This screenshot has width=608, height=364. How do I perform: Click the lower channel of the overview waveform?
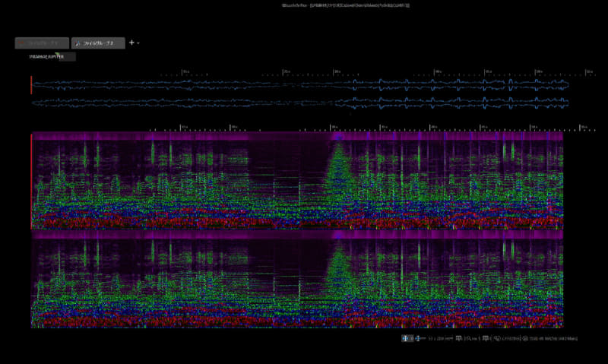pyautogui.click(x=299, y=103)
